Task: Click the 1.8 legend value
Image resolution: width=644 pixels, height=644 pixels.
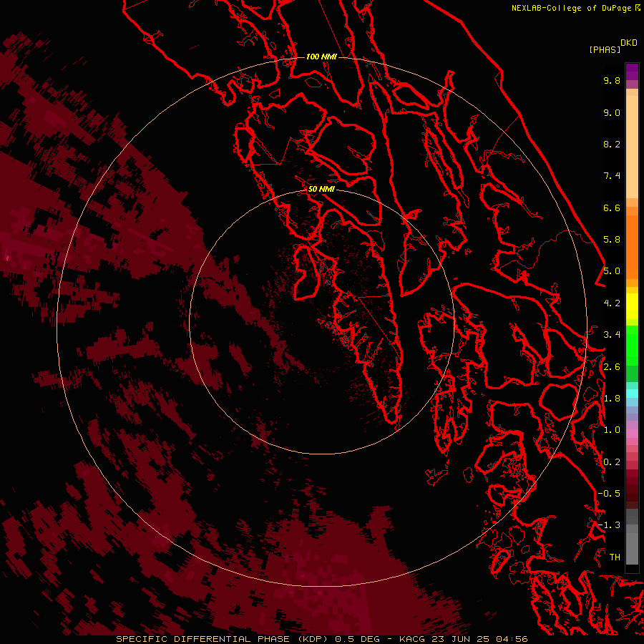Action: 612,399
